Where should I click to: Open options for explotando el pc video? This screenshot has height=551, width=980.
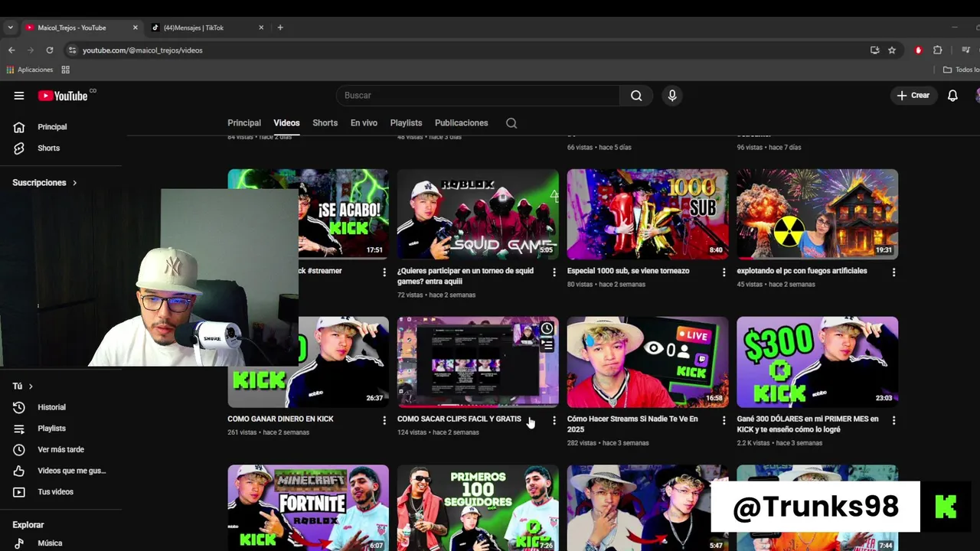point(893,272)
